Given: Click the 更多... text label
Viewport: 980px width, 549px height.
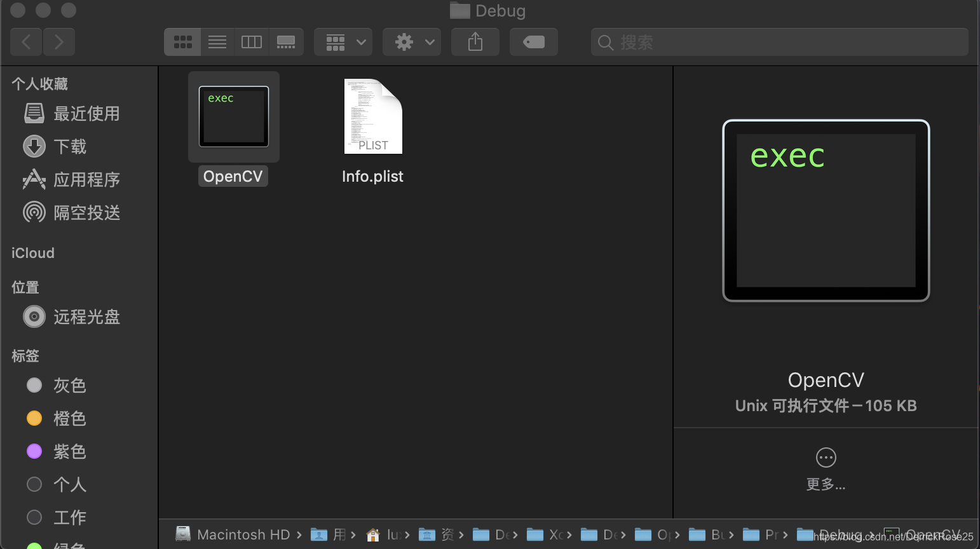Looking at the screenshot, I should tap(826, 485).
